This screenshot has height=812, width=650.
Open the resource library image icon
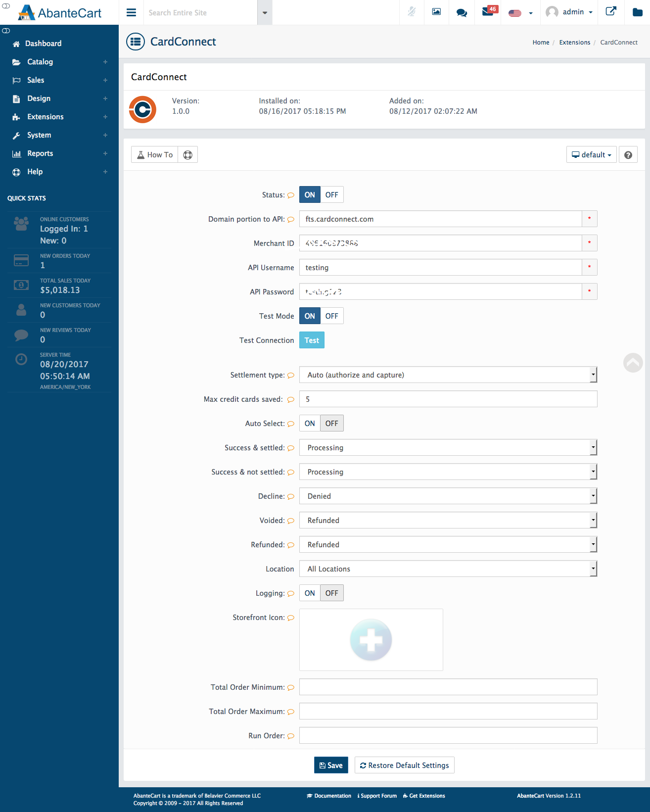click(x=436, y=12)
